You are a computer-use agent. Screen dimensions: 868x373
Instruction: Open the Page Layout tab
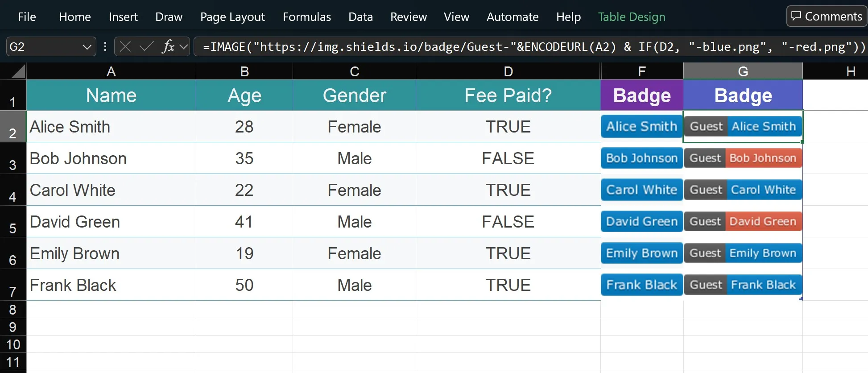pyautogui.click(x=232, y=17)
